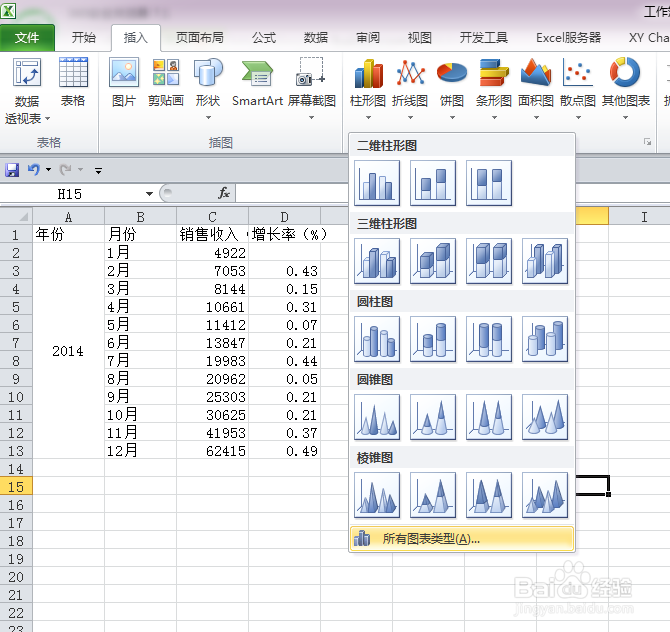Switch to the Developer (开发工具) tab

(x=484, y=38)
